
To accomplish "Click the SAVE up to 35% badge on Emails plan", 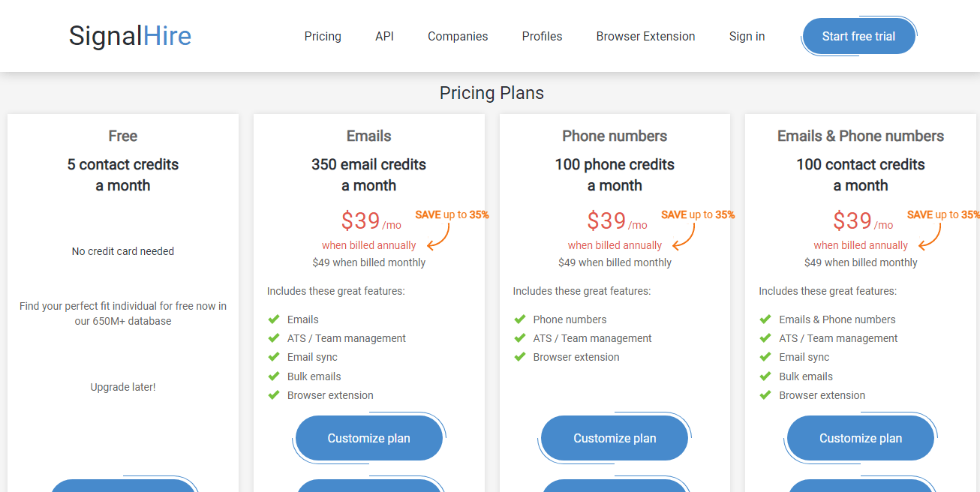I will pyautogui.click(x=452, y=214).
